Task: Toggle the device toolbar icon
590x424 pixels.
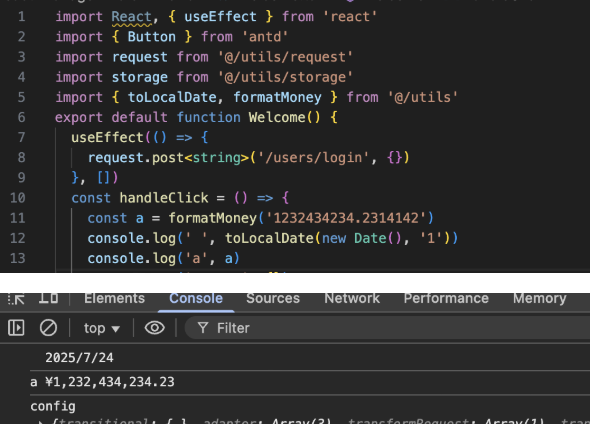Action: [x=49, y=298]
